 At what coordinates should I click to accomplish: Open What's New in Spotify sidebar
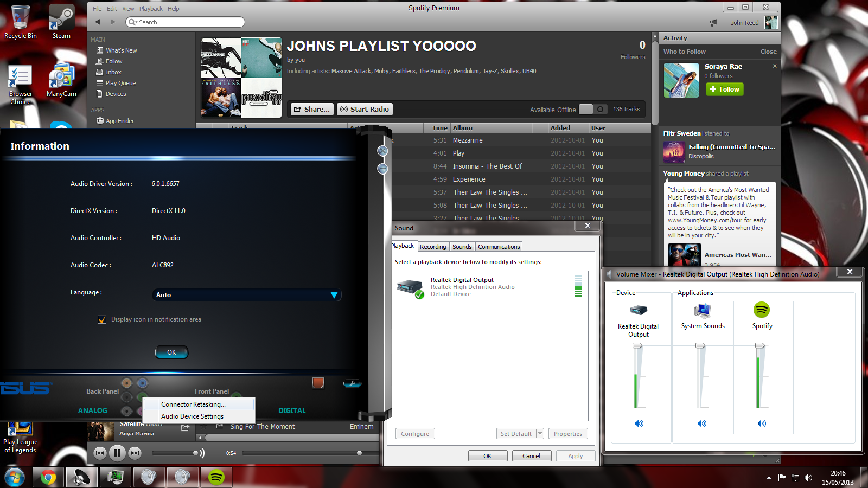122,50
